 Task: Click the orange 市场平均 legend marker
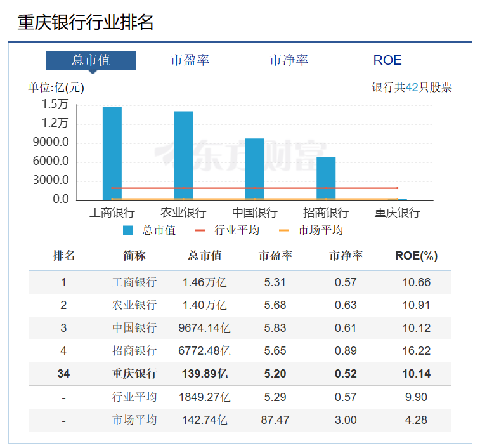pos(284,230)
